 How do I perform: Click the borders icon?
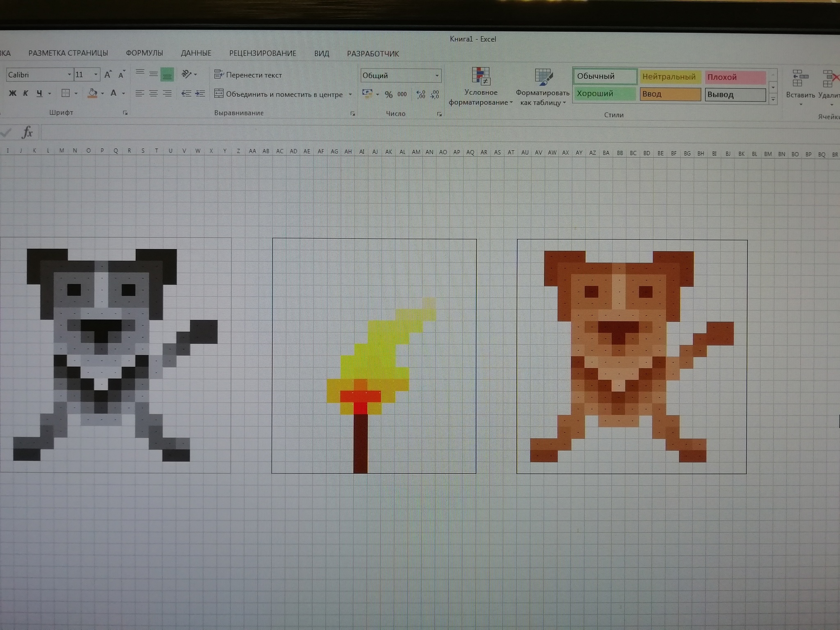[x=66, y=93]
